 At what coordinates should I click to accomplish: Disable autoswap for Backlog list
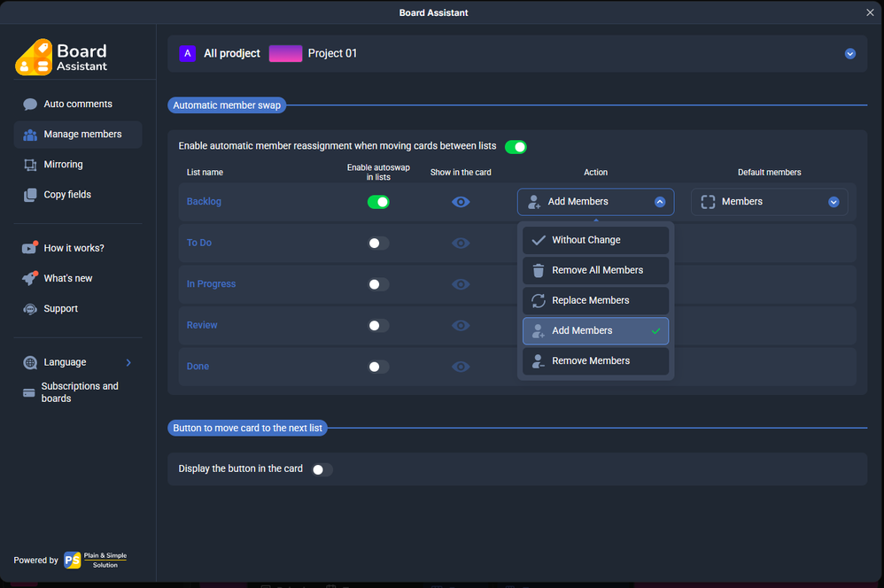(378, 202)
